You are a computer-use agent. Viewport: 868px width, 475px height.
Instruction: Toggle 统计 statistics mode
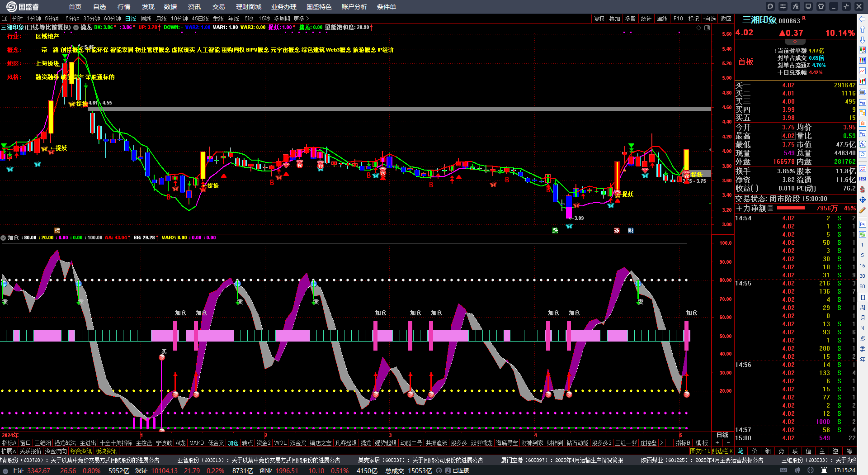[x=646, y=19]
